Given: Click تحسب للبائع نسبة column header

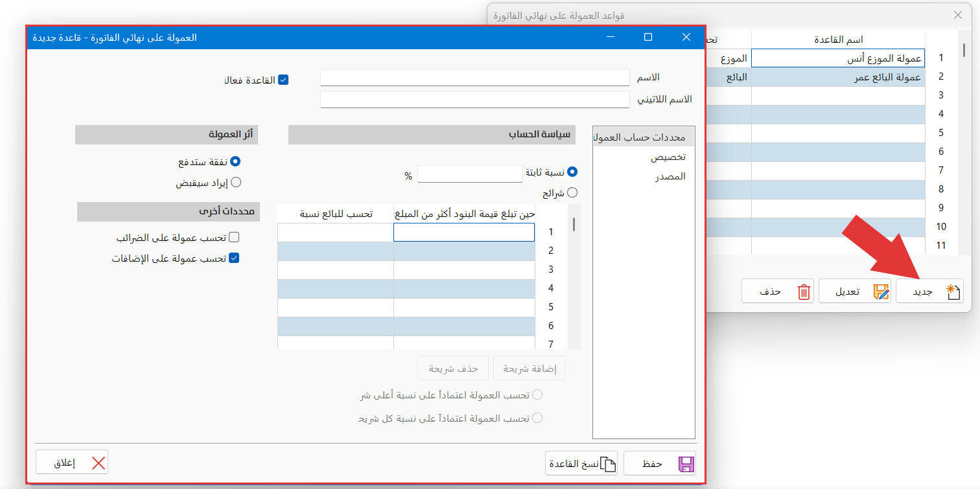Looking at the screenshot, I should click(x=335, y=214).
